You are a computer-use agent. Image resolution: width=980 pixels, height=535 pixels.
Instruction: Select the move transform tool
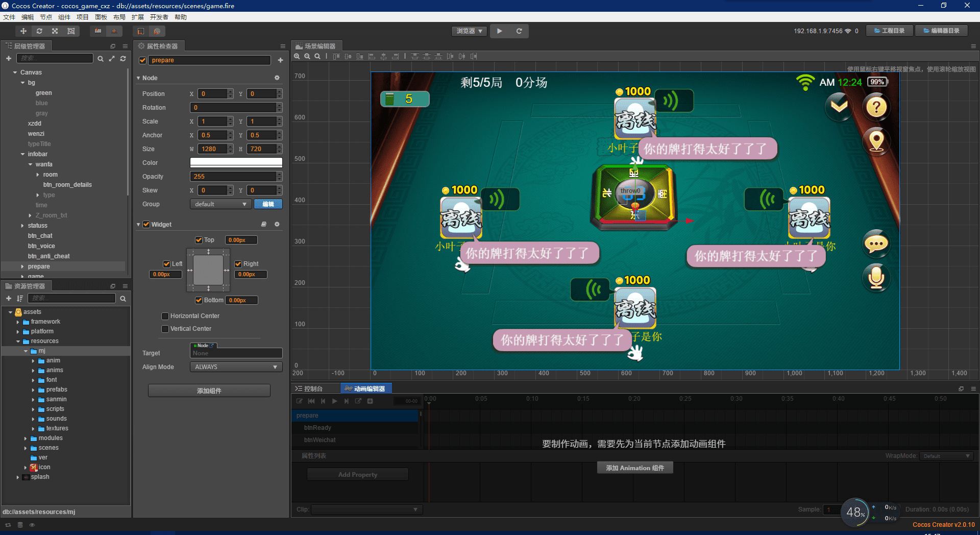point(23,31)
